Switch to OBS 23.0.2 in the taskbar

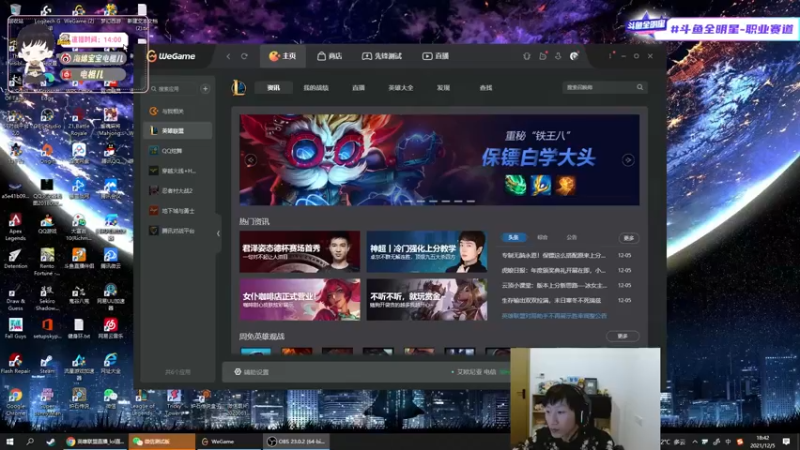point(296,441)
